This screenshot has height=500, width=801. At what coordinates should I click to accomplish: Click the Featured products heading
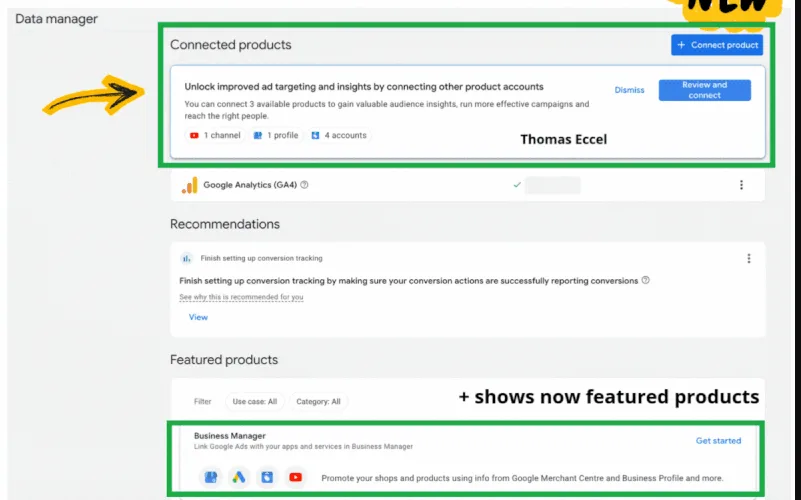[224, 360]
